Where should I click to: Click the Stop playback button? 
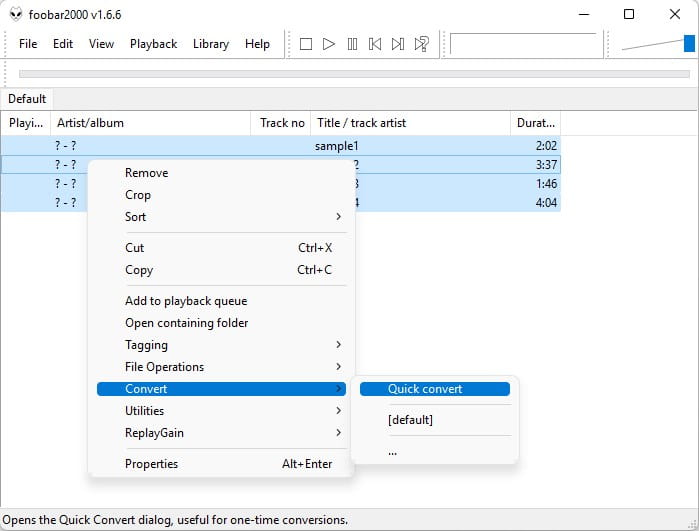click(x=306, y=44)
